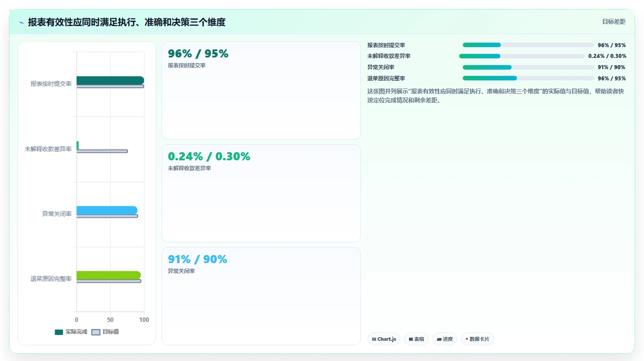
Task: Click the x-axis tick label 100
Action: (x=144, y=320)
